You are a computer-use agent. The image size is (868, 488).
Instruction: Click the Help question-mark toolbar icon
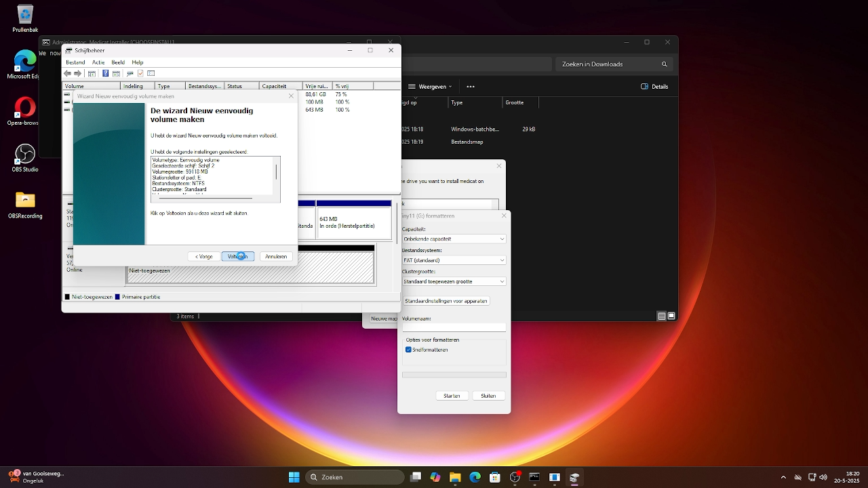coord(105,73)
